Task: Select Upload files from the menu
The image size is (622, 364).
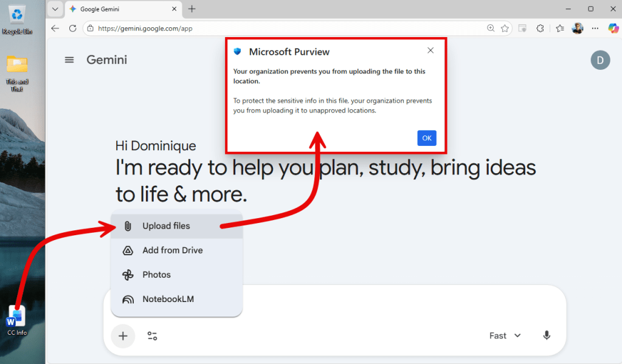Action: 166,226
